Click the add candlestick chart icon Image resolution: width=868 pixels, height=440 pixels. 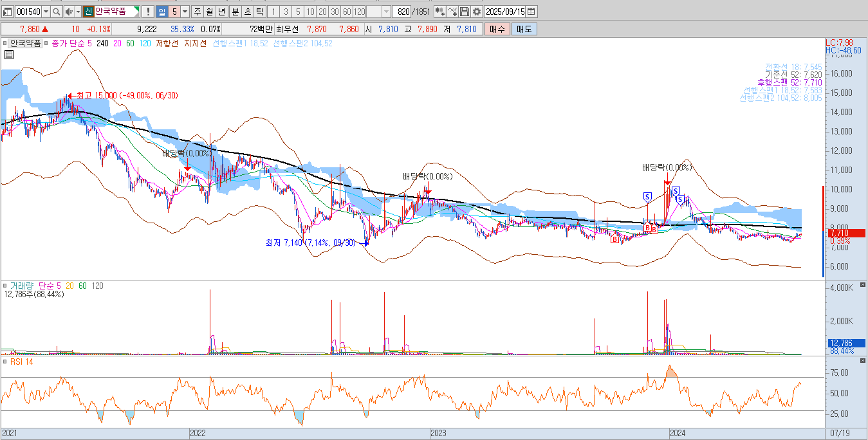[x=440, y=12]
